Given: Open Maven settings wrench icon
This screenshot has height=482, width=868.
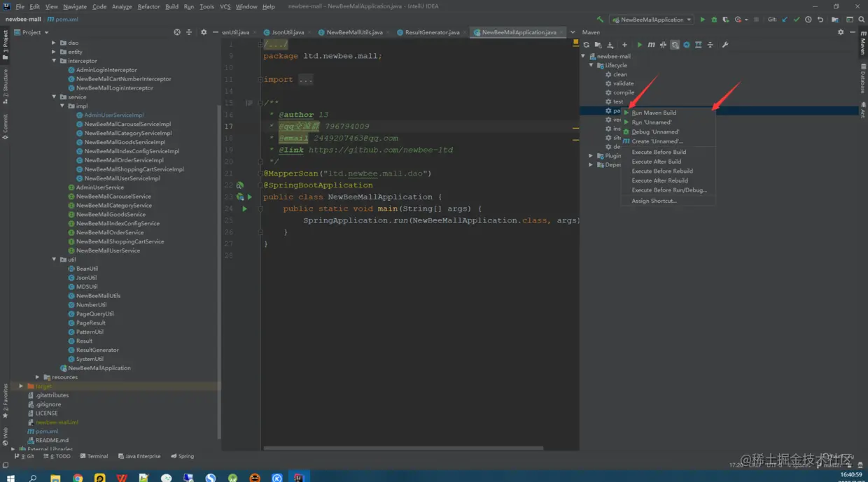Looking at the screenshot, I should [x=725, y=45].
